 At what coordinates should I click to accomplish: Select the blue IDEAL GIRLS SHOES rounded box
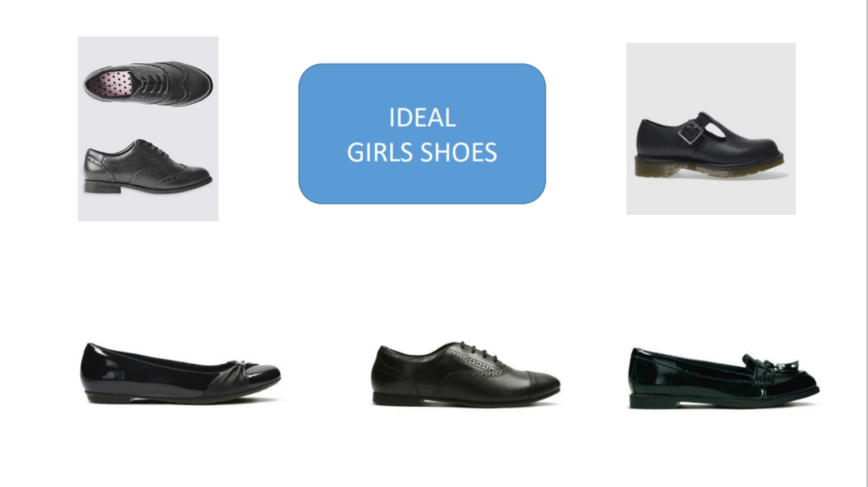(422, 134)
